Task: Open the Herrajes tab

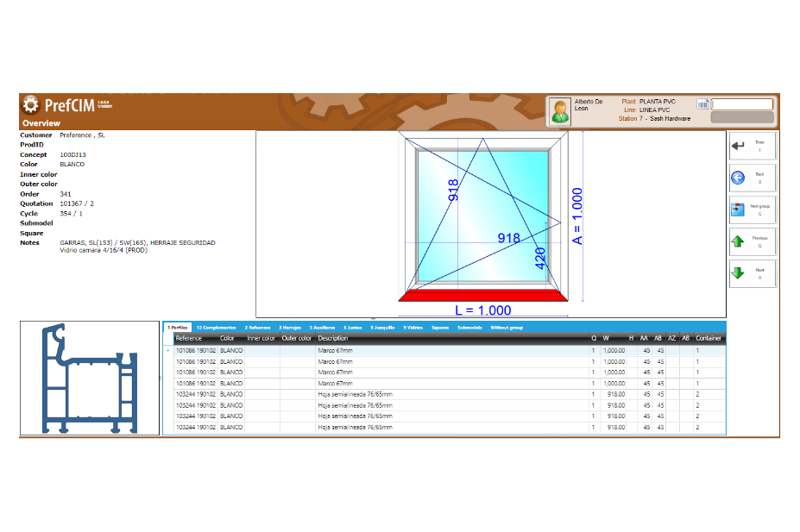Action: pos(289,328)
